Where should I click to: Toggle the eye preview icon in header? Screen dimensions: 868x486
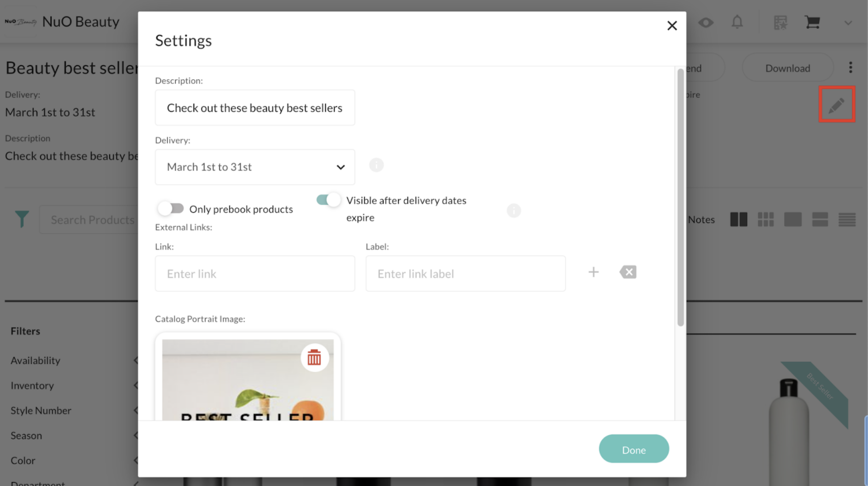coord(706,23)
